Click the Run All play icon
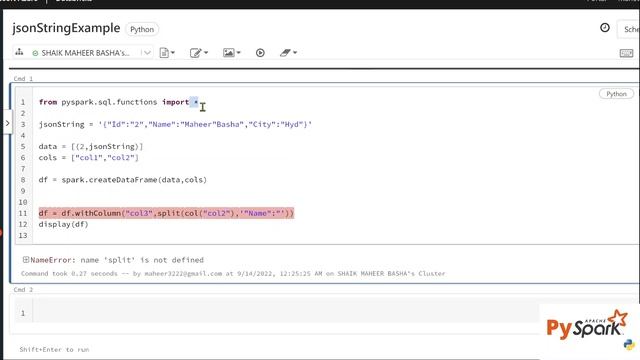The width and height of the screenshot is (640, 360). [260, 53]
